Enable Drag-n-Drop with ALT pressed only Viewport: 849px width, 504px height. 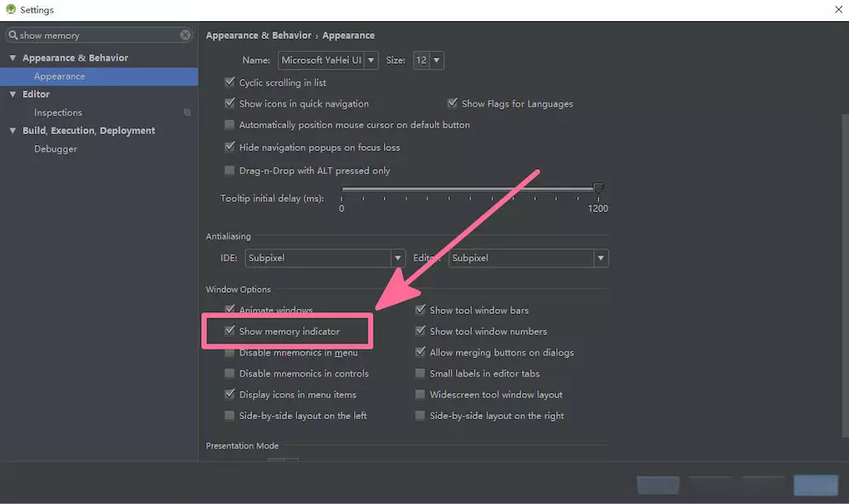pyautogui.click(x=230, y=171)
